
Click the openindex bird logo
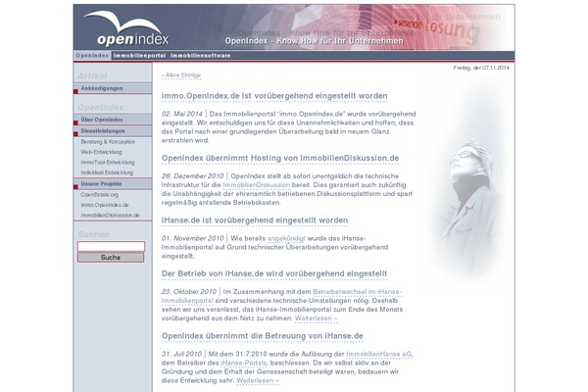tap(126, 28)
